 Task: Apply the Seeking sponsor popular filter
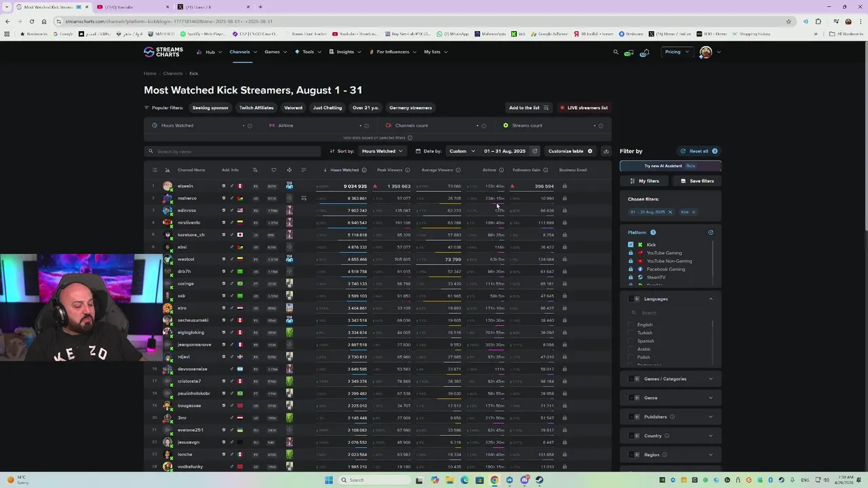210,108
